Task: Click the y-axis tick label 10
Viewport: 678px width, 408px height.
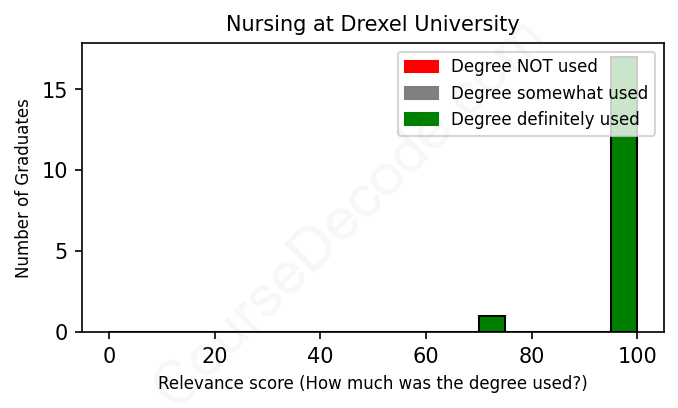Action: click(x=59, y=171)
